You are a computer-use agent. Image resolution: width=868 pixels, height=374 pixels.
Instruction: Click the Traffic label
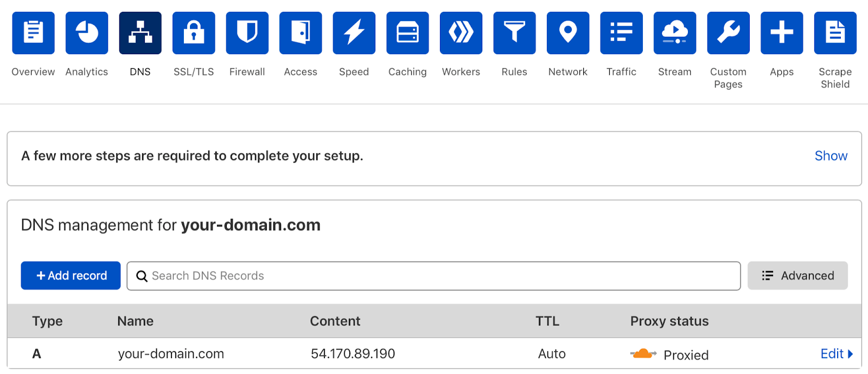click(x=622, y=72)
